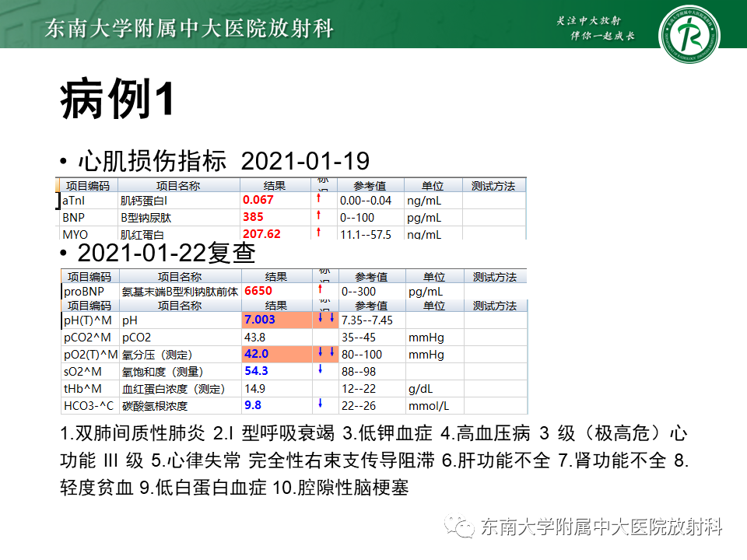Click the slogan 关注中大放射
The width and height of the screenshot is (747, 560).
[588, 20]
